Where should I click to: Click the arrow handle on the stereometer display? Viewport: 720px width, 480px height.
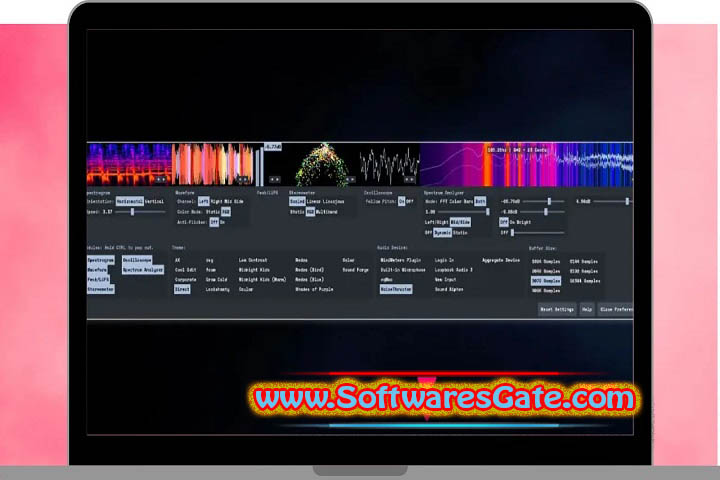click(x=350, y=180)
